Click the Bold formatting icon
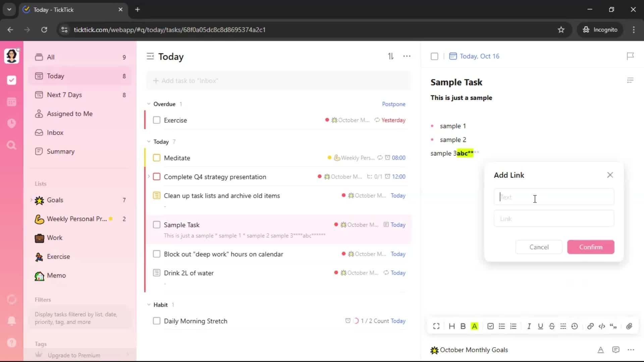This screenshot has height=362, width=644. [x=463, y=326]
